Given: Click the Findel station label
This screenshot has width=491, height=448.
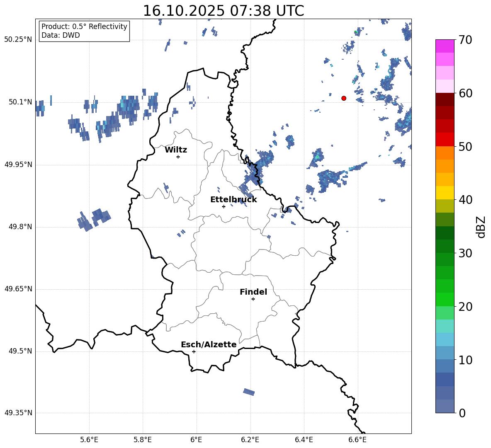Looking at the screenshot, I should [x=253, y=292].
